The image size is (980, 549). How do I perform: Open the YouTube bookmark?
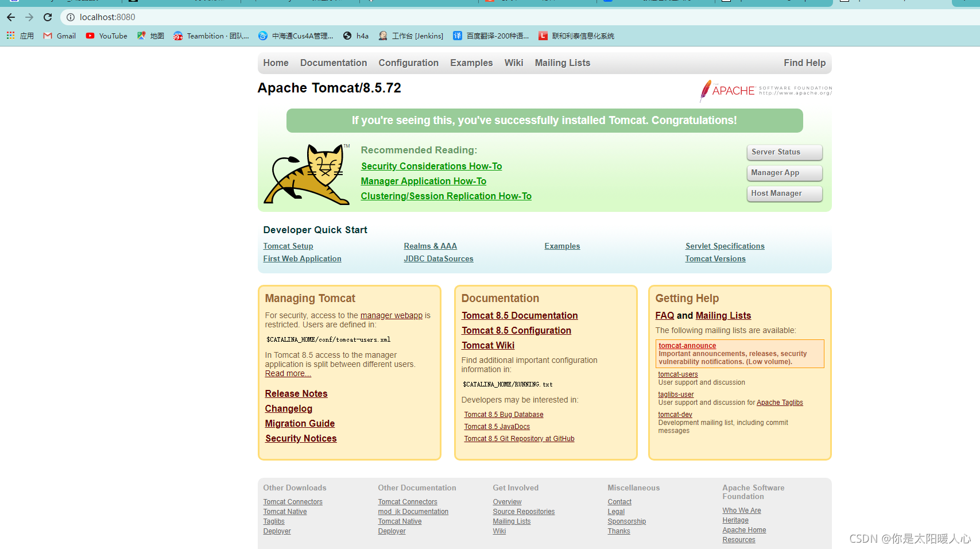[107, 36]
